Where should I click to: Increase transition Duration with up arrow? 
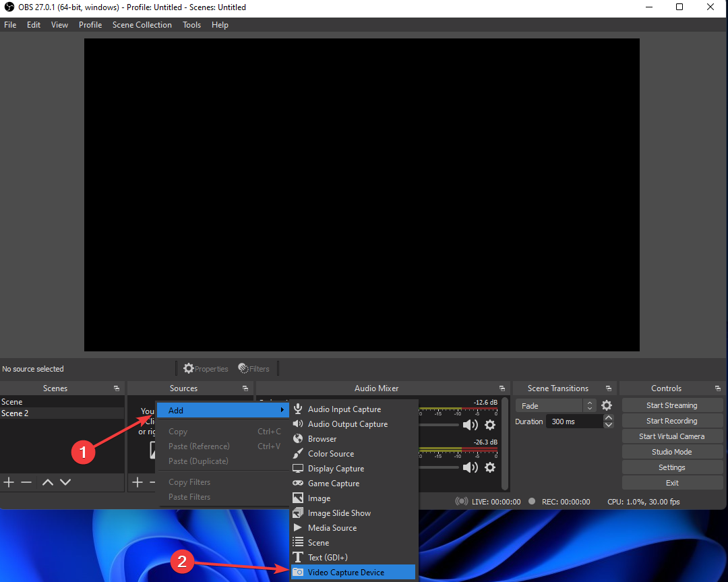tap(609, 418)
